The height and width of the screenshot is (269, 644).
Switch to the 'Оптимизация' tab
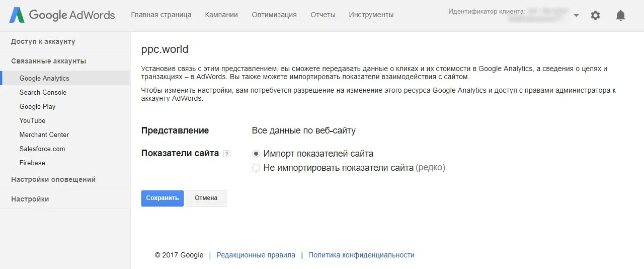[274, 15]
